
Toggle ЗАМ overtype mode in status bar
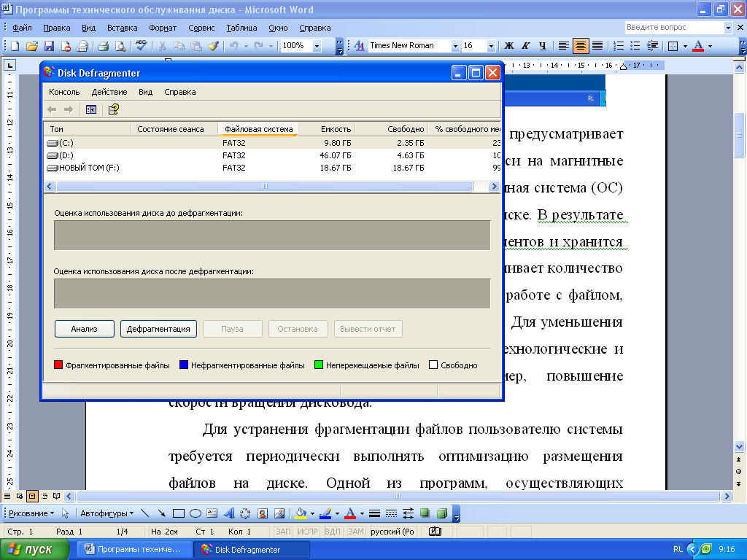355,532
